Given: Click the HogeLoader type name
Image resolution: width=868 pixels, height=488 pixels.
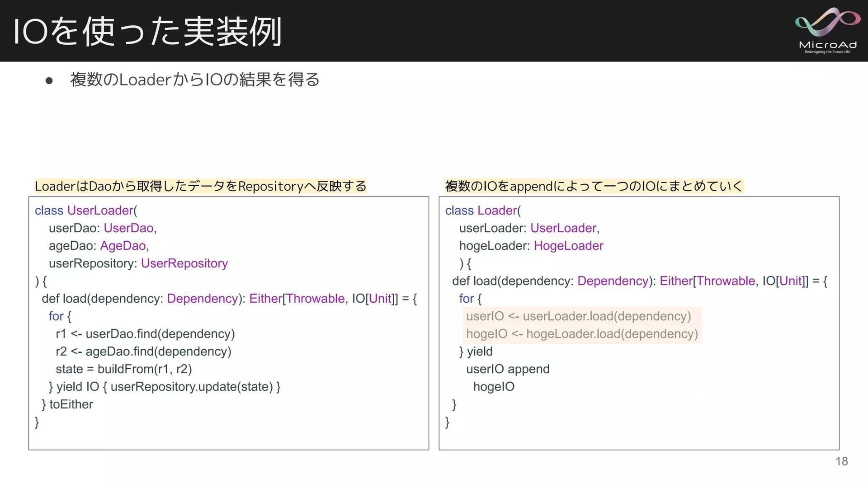Looking at the screenshot, I should (x=568, y=246).
